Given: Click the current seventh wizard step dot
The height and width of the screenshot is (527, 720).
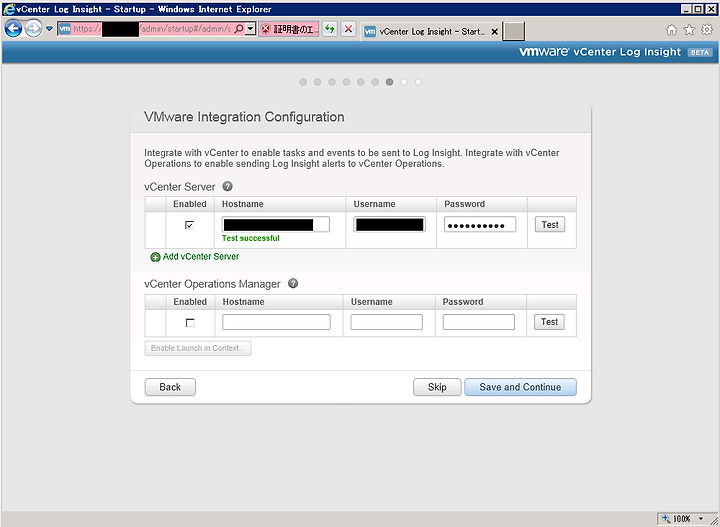Looking at the screenshot, I should coord(389,82).
